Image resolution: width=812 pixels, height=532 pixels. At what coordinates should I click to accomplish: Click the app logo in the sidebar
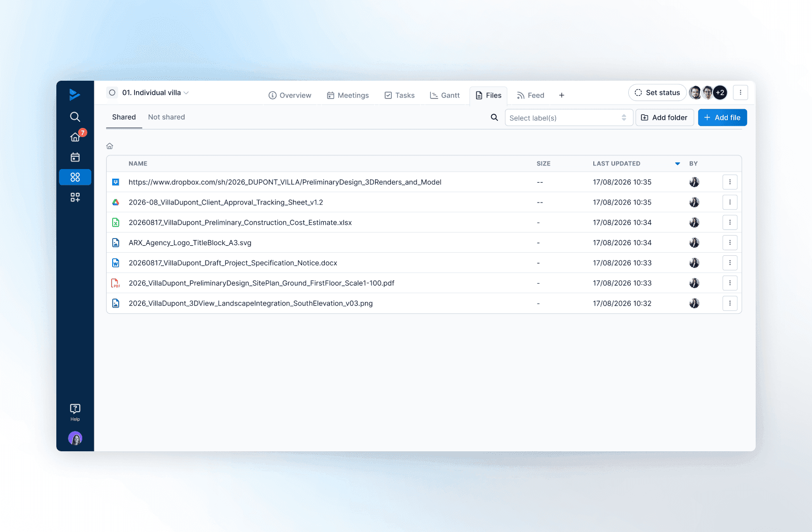tap(75, 94)
